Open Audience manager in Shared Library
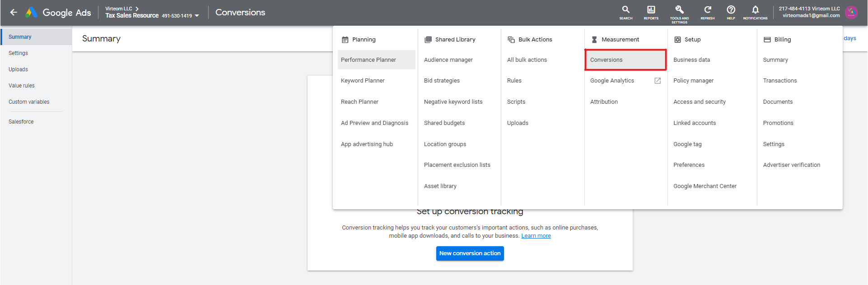The image size is (868, 285). tap(448, 60)
